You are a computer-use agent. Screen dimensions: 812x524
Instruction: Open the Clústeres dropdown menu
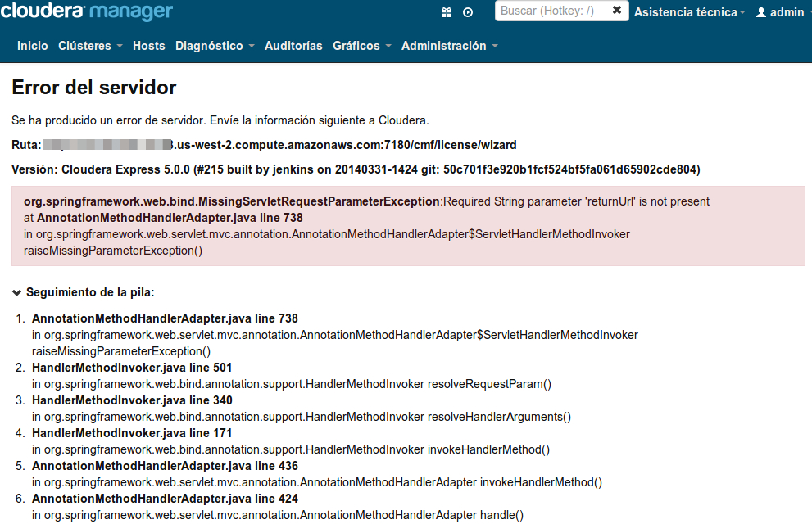click(90, 46)
